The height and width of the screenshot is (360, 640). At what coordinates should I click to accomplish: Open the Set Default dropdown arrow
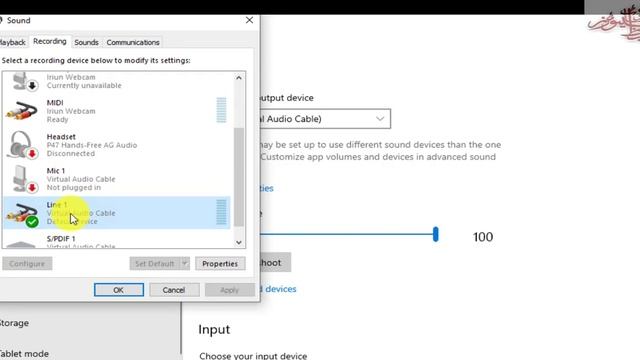tap(185, 264)
